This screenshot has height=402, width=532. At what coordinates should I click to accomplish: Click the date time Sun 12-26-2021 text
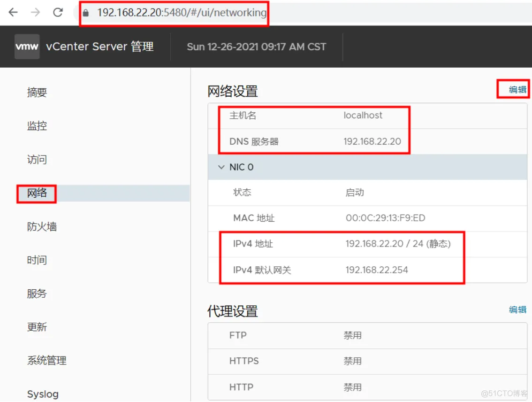256,47
